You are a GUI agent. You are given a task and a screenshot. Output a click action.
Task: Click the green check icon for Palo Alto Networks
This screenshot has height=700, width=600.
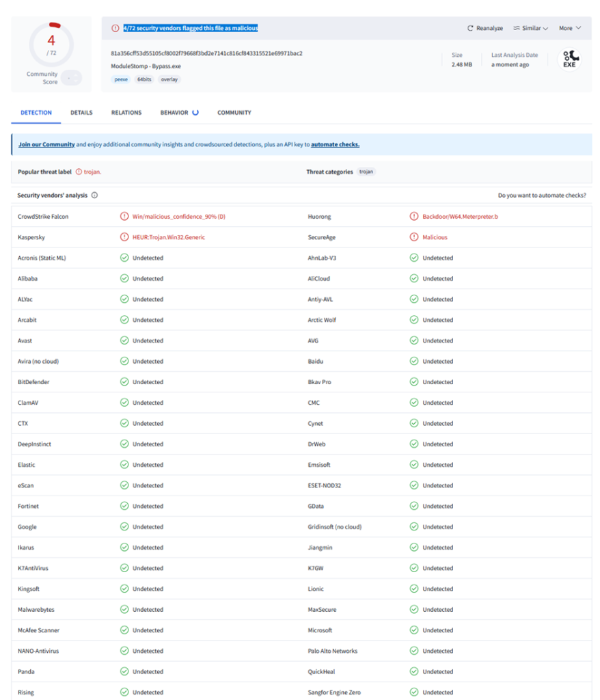(414, 651)
